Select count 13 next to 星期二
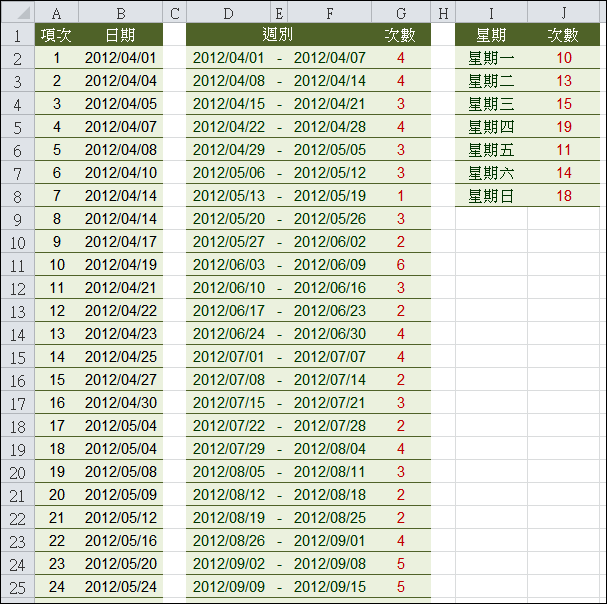Image resolution: width=607 pixels, height=604 pixels. pyautogui.click(x=564, y=81)
